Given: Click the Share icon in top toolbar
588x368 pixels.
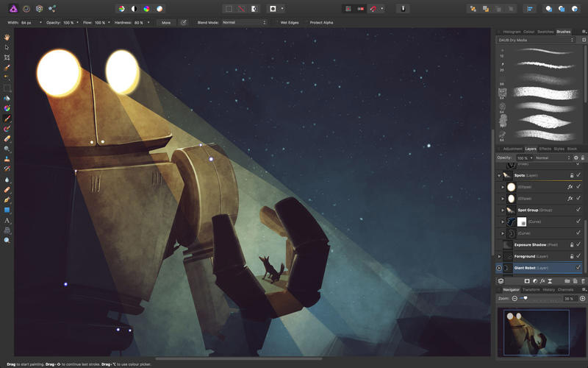Looking at the screenshot, I should pyautogui.click(x=52, y=9).
